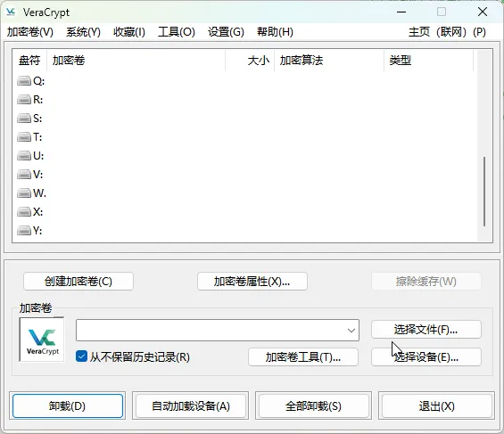Click the Q: drive icon
This screenshot has width=504, height=434.
pyautogui.click(x=24, y=81)
